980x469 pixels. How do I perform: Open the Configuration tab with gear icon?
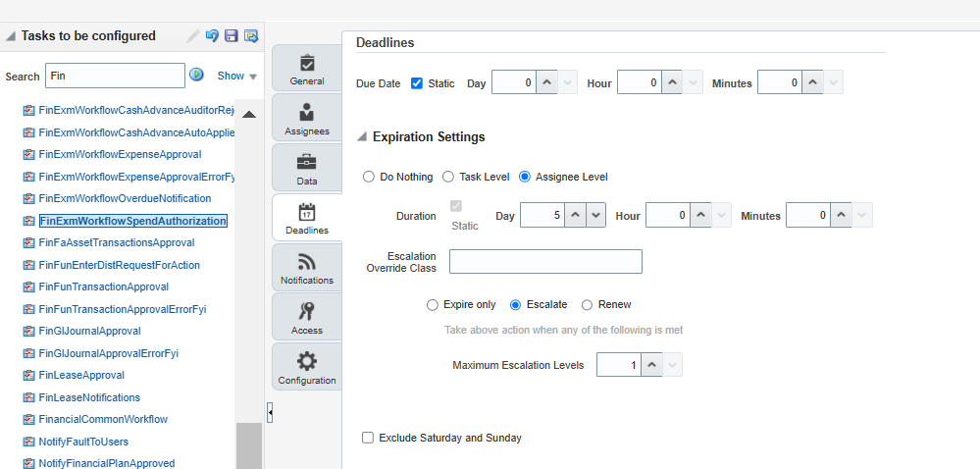[x=307, y=367]
